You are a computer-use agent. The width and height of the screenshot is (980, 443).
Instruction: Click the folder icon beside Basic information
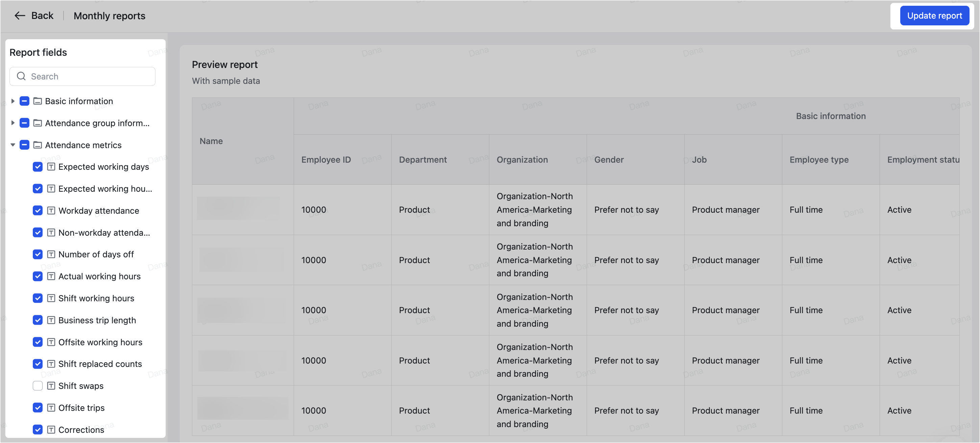[x=37, y=101]
